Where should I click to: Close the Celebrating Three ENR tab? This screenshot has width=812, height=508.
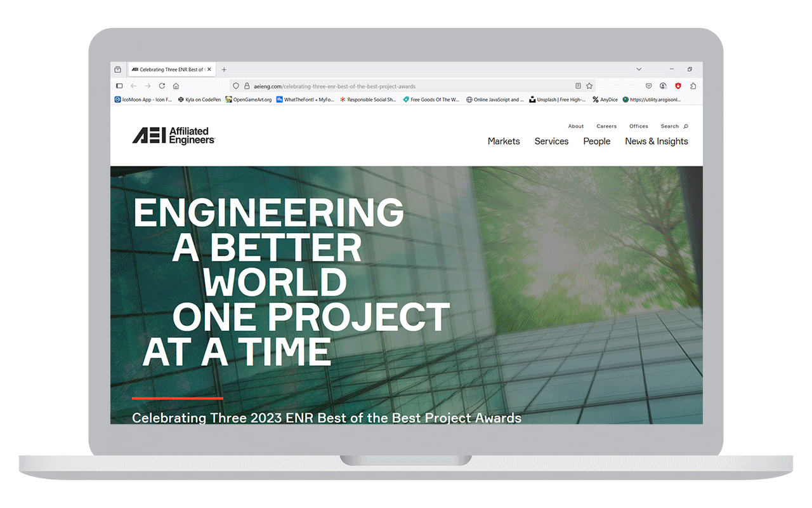(x=210, y=70)
